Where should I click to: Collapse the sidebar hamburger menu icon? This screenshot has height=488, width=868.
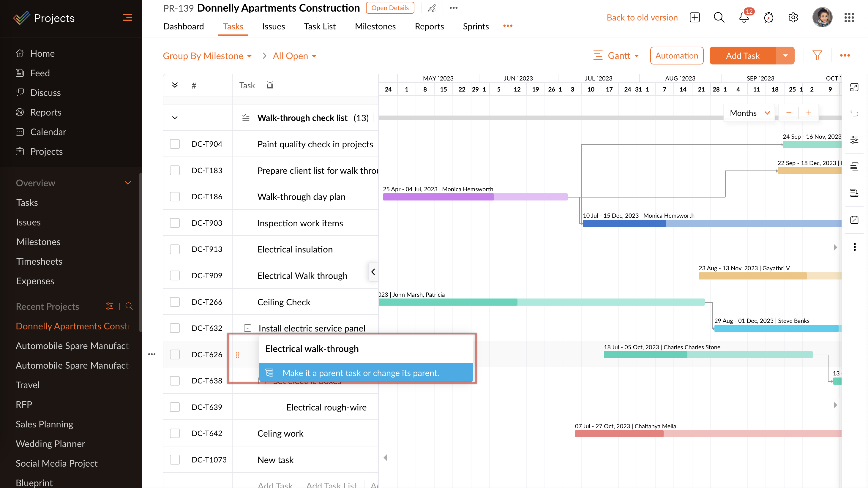pyautogui.click(x=127, y=18)
